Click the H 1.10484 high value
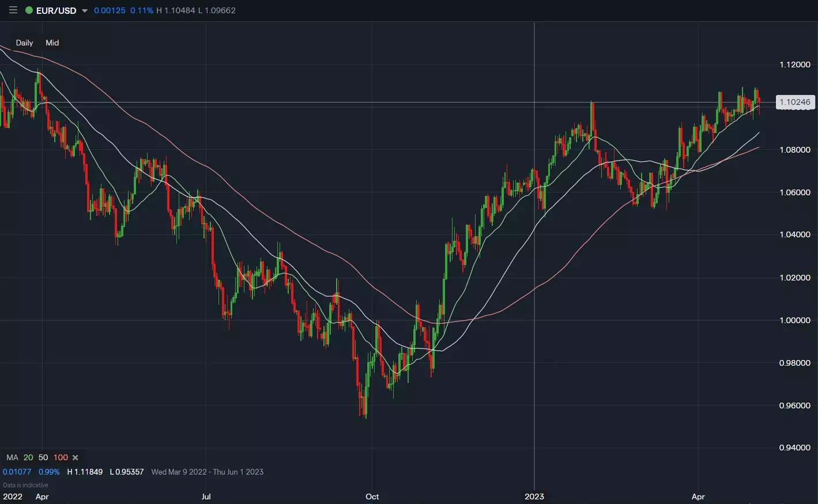 pos(176,10)
